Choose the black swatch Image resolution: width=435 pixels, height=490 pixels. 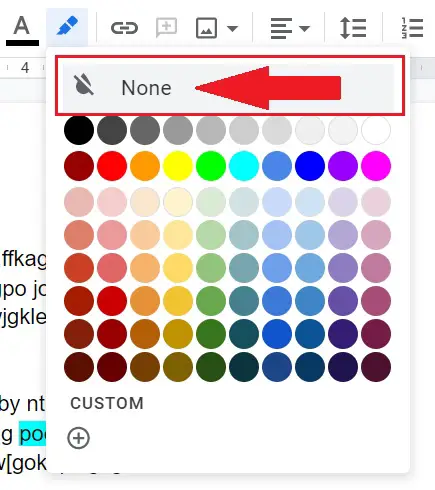79,130
